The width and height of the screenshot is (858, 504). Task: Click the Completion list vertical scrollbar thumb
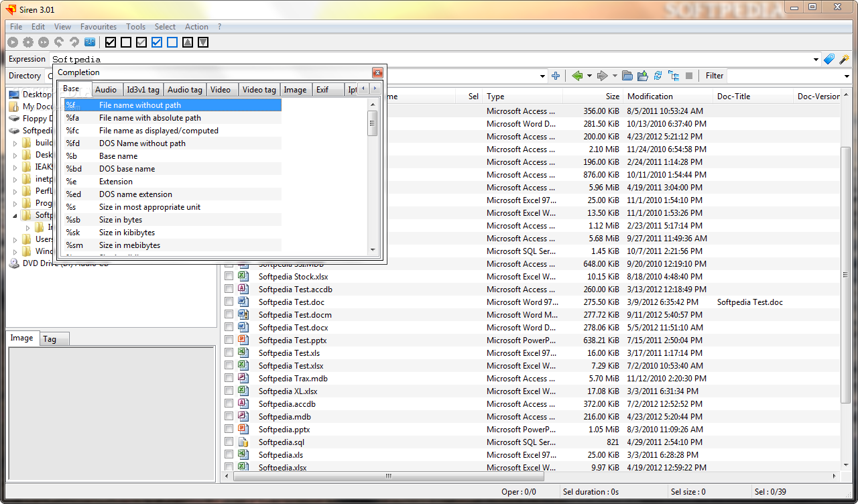click(373, 124)
